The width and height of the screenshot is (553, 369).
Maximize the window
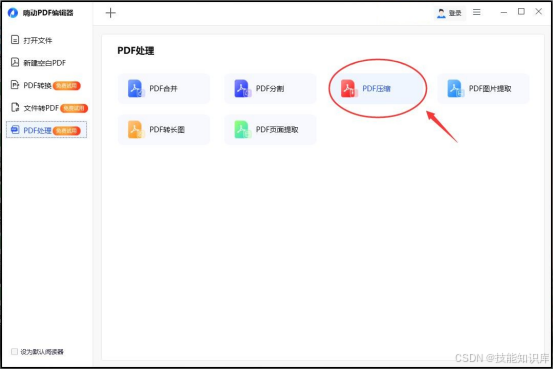tap(521, 12)
